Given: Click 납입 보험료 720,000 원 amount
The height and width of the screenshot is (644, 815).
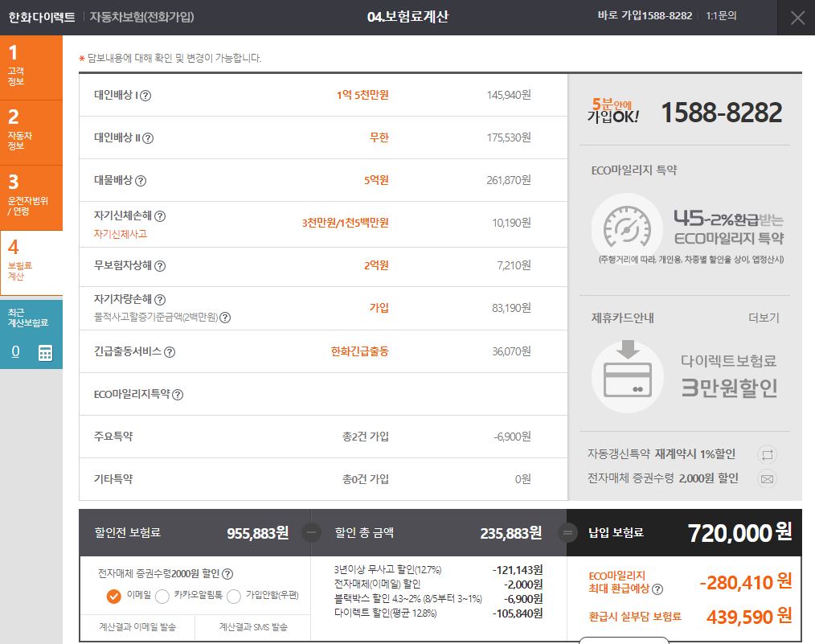Looking at the screenshot, I should pyautogui.click(x=739, y=533).
